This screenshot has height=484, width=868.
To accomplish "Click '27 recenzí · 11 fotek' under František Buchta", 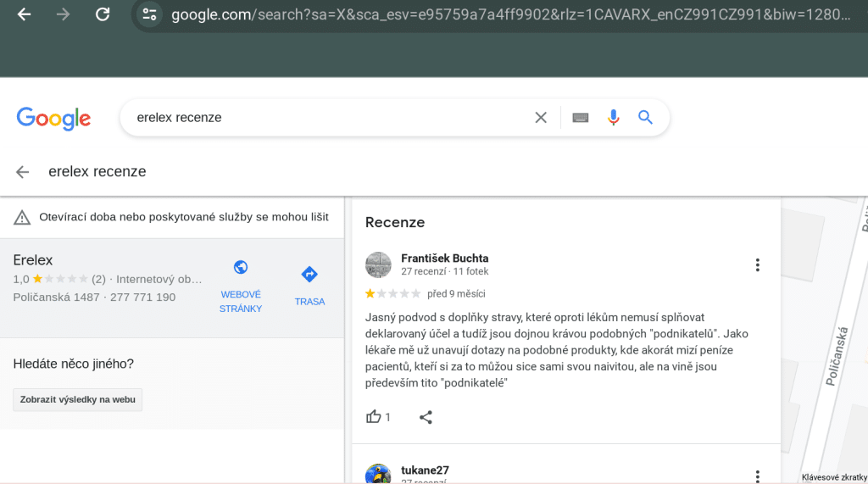I will click(x=444, y=271).
